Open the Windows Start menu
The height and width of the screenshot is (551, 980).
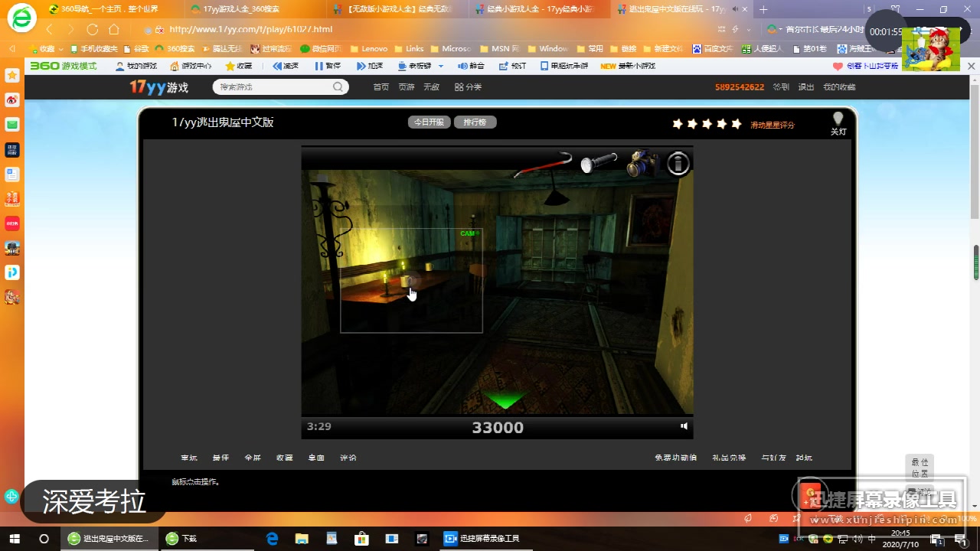point(15,539)
